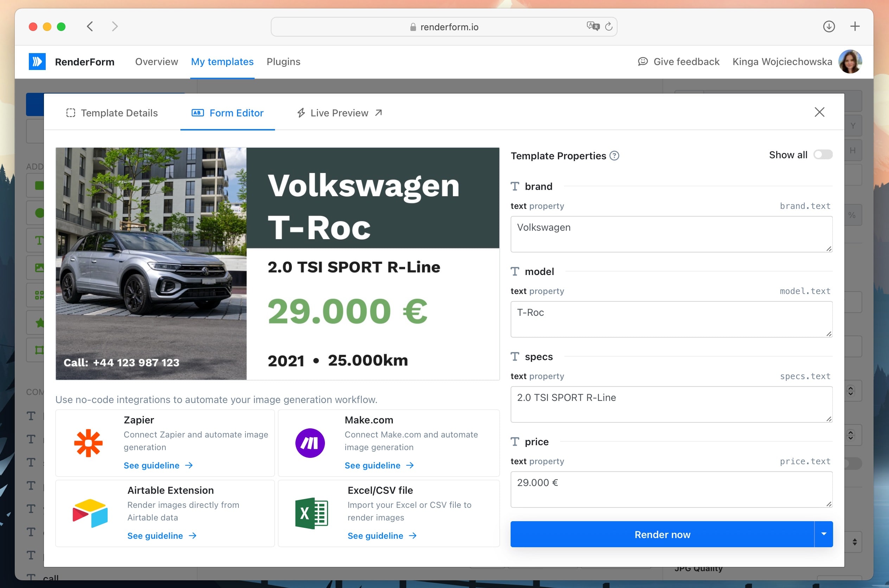Select the Form Editor tab

point(227,113)
